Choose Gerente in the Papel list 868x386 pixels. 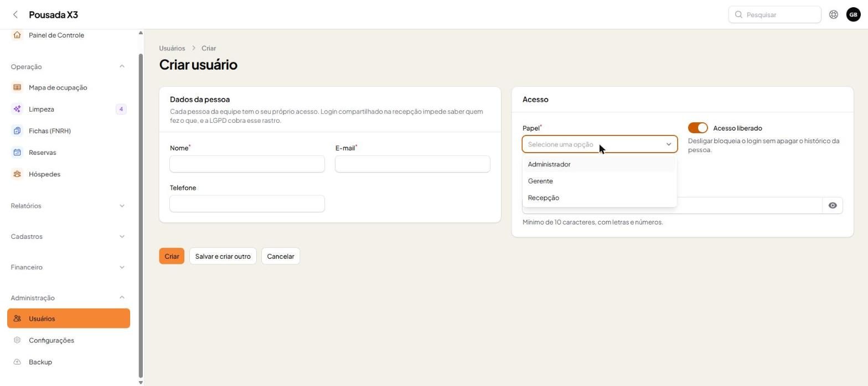(x=600, y=181)
